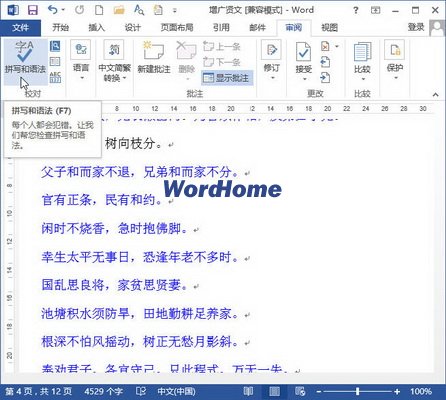Image resolution: width=446 pixels, height=400 pixels.
Task: Switch to the Design (设计) tab
Action: coord(133,27)
